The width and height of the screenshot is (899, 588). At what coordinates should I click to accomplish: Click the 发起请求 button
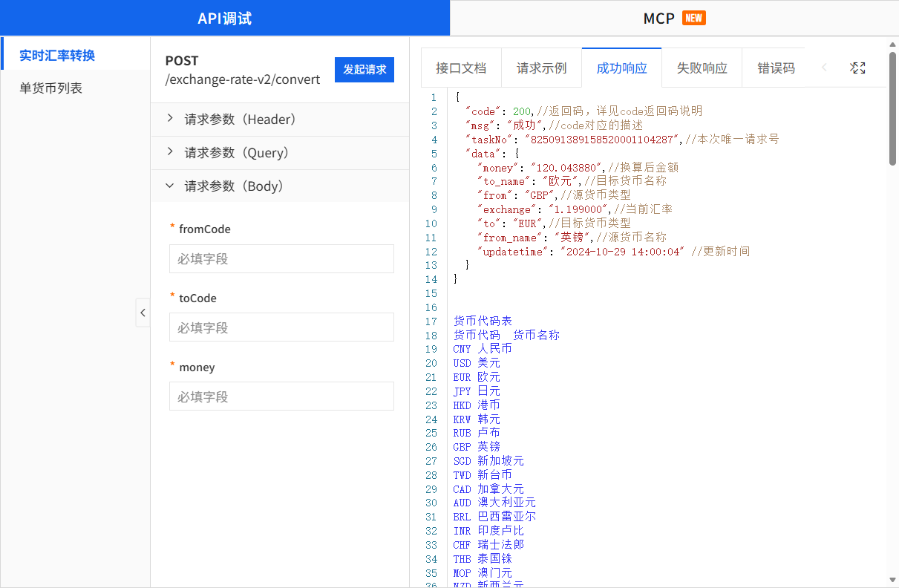364,70
